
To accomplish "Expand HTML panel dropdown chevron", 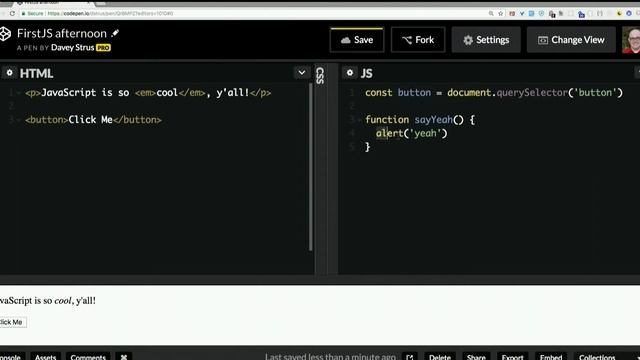I will (302, 73).
